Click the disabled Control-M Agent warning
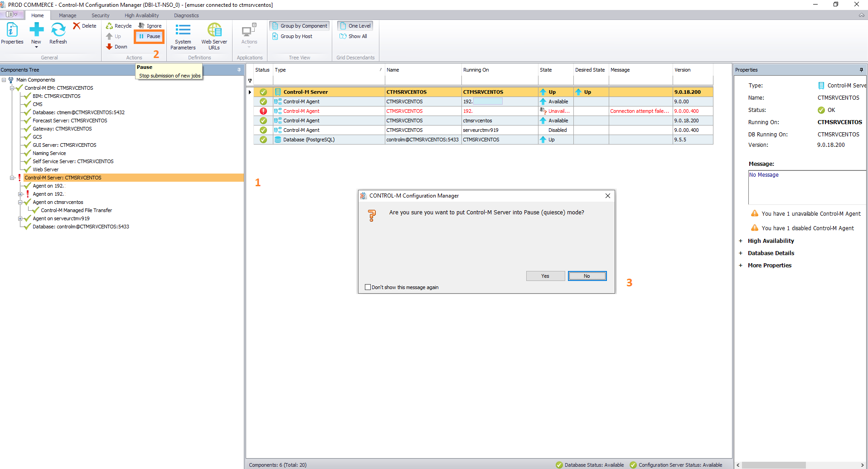This screenshot has height=469, width=868. coord(802,228)
